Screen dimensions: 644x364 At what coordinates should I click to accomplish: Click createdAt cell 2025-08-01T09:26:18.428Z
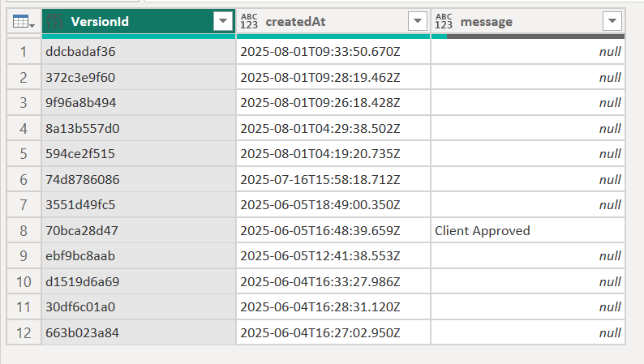[x=333, y=103]
